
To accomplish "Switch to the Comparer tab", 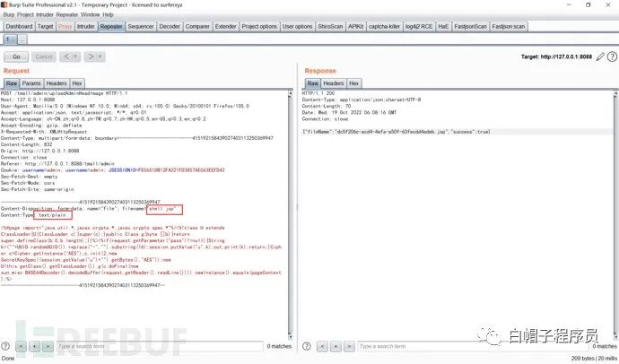I will click(x=197, y=26).
